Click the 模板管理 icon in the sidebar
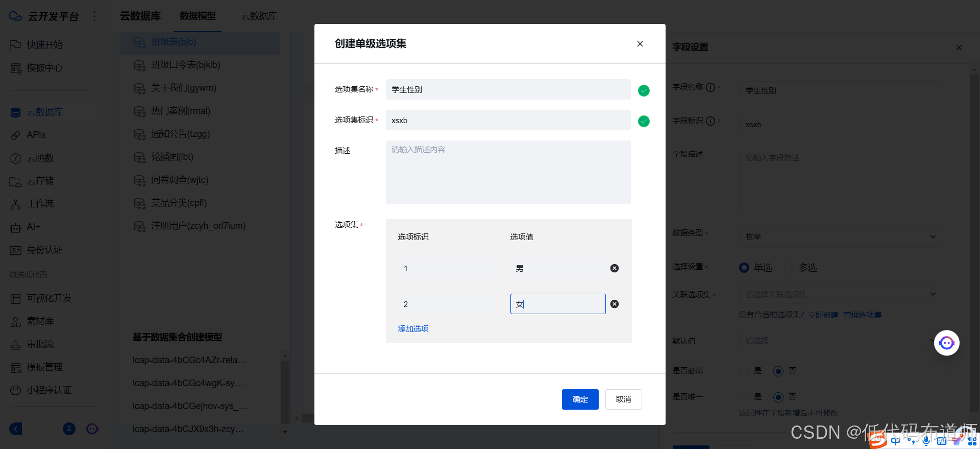 click(16, 367)
